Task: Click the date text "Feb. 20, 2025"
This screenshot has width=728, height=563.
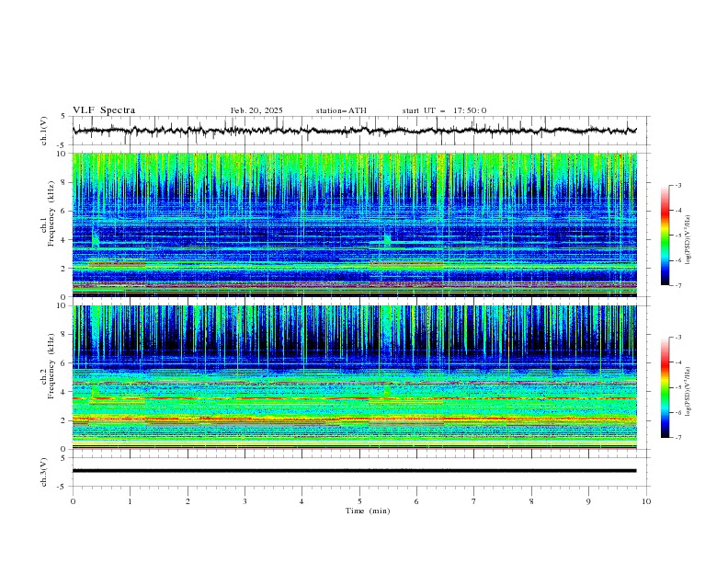Action: tap(256, 110)
